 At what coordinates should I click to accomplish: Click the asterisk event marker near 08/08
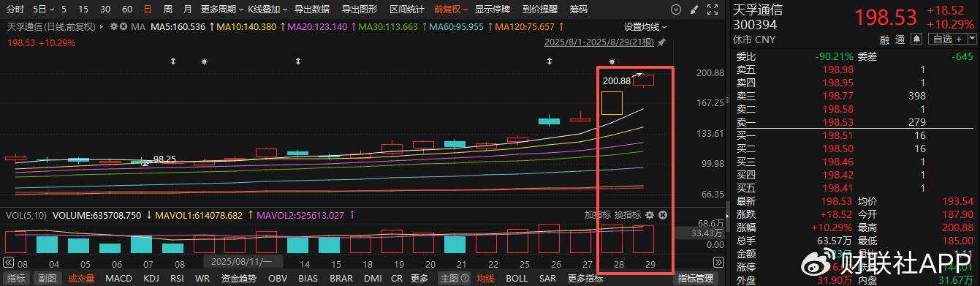(204, 61)
